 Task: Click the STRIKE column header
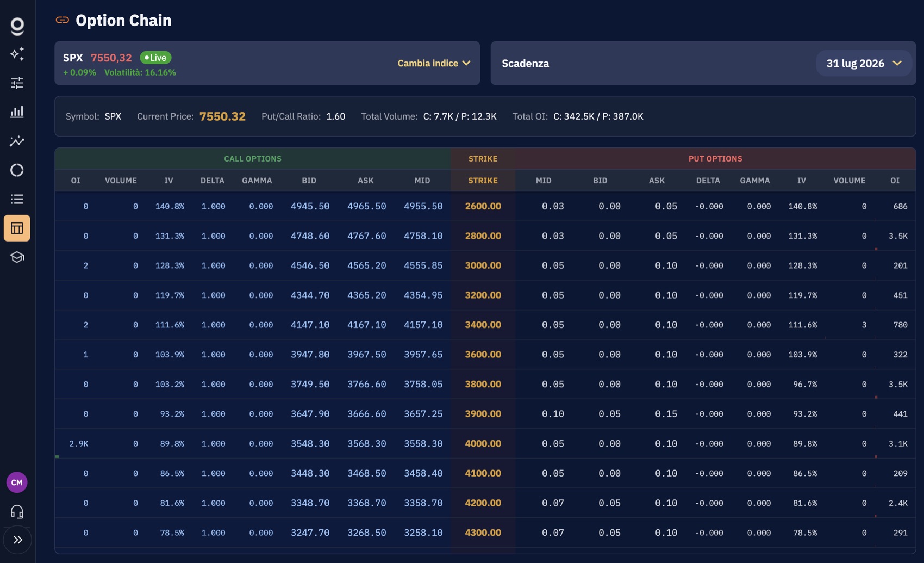point(483,181)
